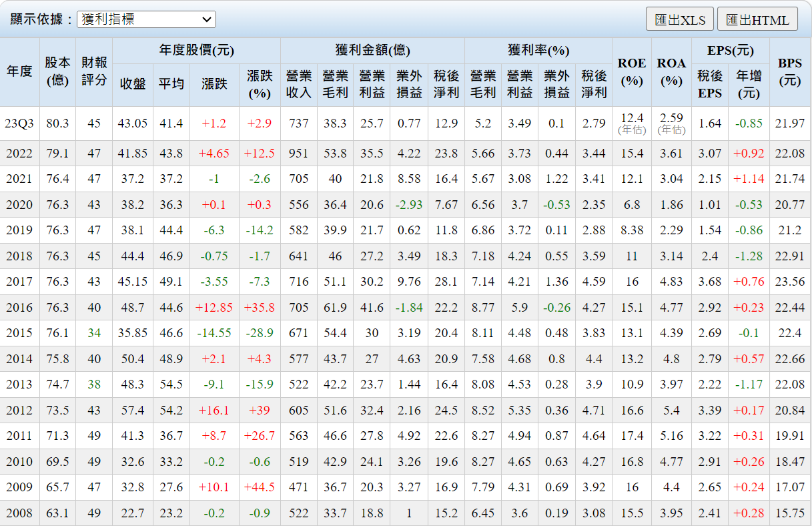Image resolution: width=812 pixels, height=526 pixels.
Task: Click the ROE(%) column header
Action: [631, 71]
